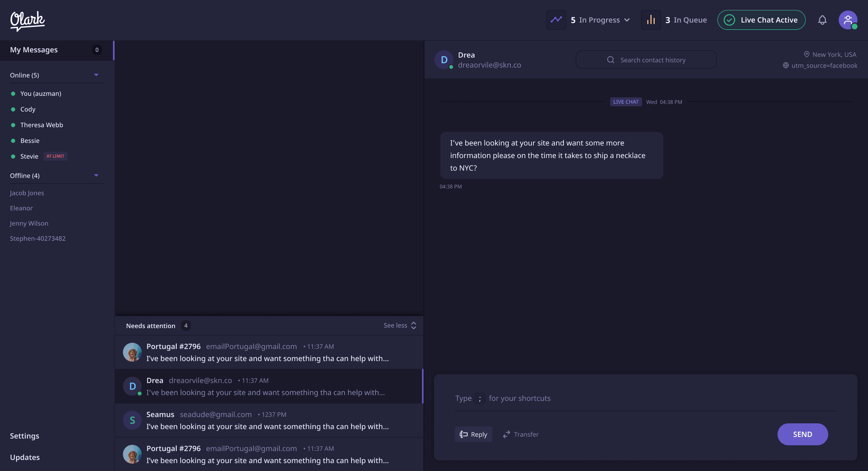The height and width of the screenshot is (471, 868).
Task: Click the search magnifier icon
Action: pos(610,60)
